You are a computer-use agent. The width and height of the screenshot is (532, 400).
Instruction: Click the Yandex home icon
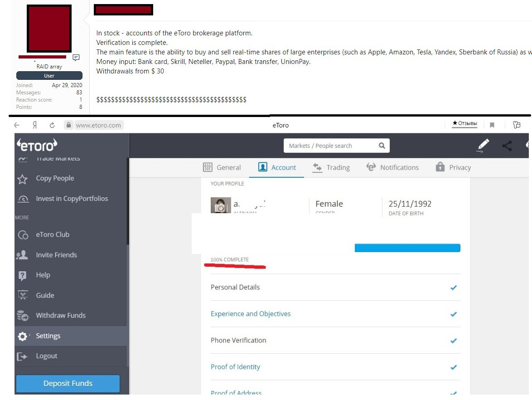[x=34, y=125]
